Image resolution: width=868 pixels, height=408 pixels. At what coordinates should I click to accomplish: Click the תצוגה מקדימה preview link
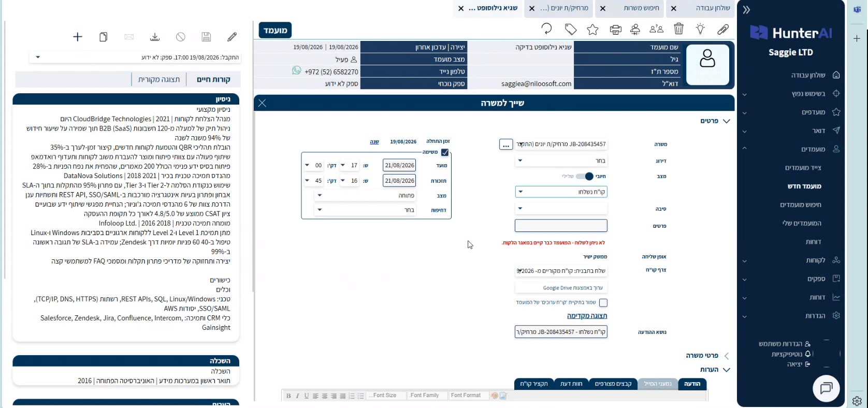(x=587, y=316)
